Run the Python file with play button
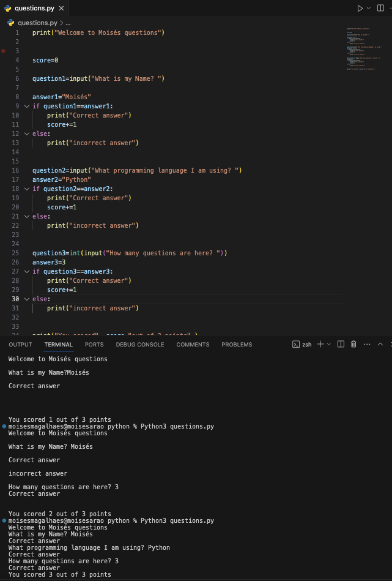The height and width of the screenshot is (581, 392). 360,8
